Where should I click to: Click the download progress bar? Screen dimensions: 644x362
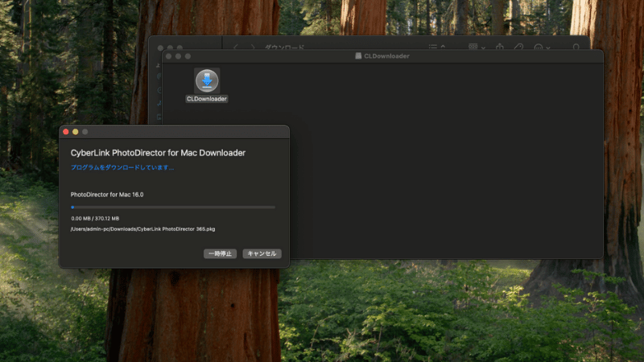pyautogui.click(x=173, y=208)
